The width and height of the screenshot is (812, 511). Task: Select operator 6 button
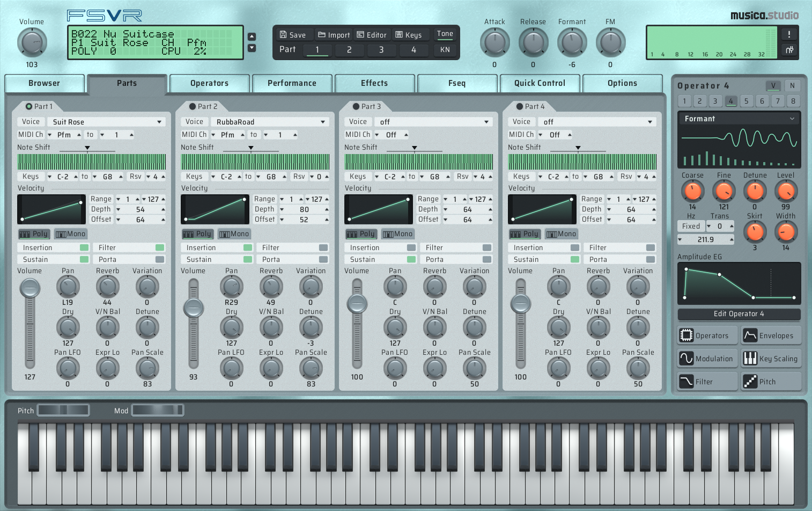pos(762,101)
